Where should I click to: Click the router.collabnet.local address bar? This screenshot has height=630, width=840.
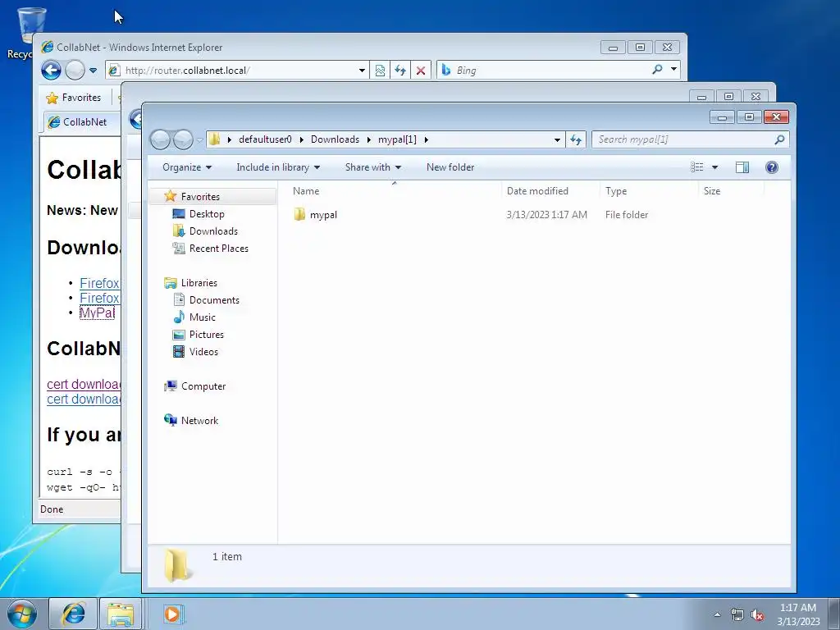(x=231, y=71)
